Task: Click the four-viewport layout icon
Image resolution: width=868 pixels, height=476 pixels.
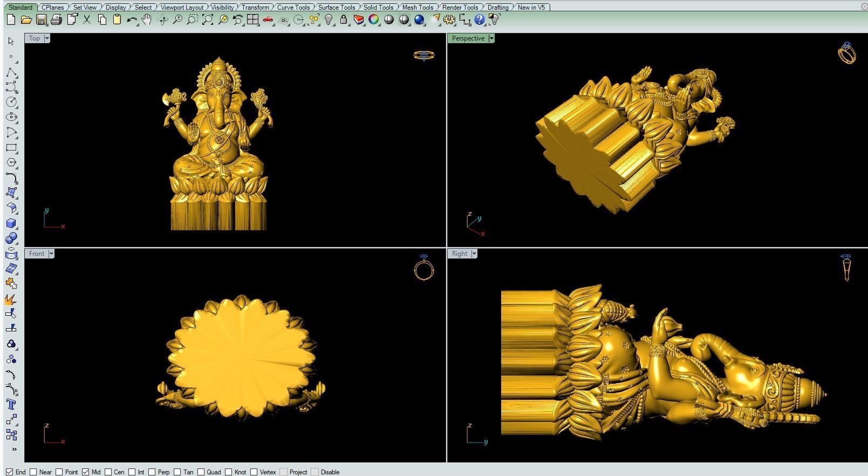Action: coord(252,19)
